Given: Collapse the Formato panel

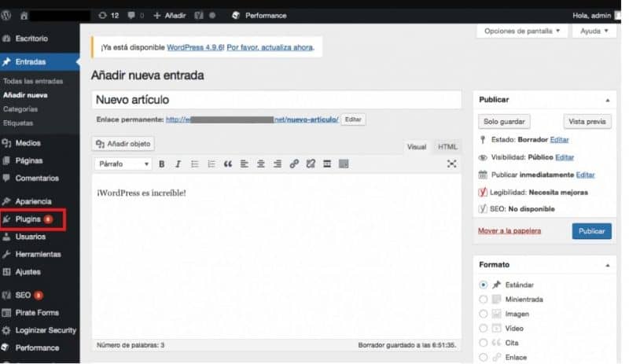Looking at the screenshot, I should click(x=607, y=265).
